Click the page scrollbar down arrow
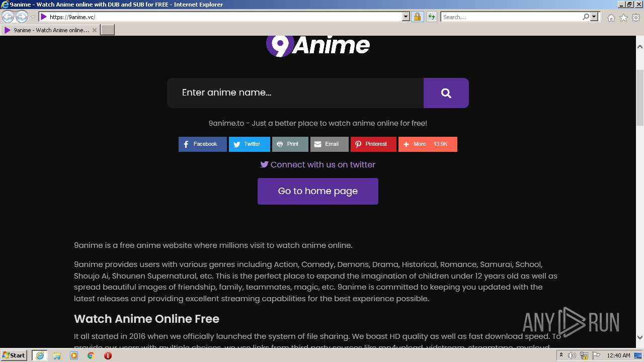 (x=640, y=337)
